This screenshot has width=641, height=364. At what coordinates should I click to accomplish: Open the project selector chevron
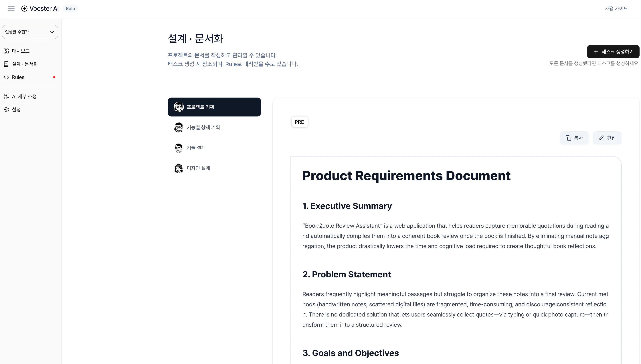52,32
